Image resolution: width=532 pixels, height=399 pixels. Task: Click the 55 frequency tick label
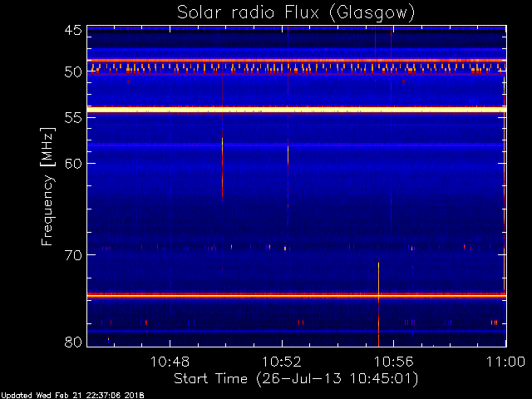(x=73, y=117)
